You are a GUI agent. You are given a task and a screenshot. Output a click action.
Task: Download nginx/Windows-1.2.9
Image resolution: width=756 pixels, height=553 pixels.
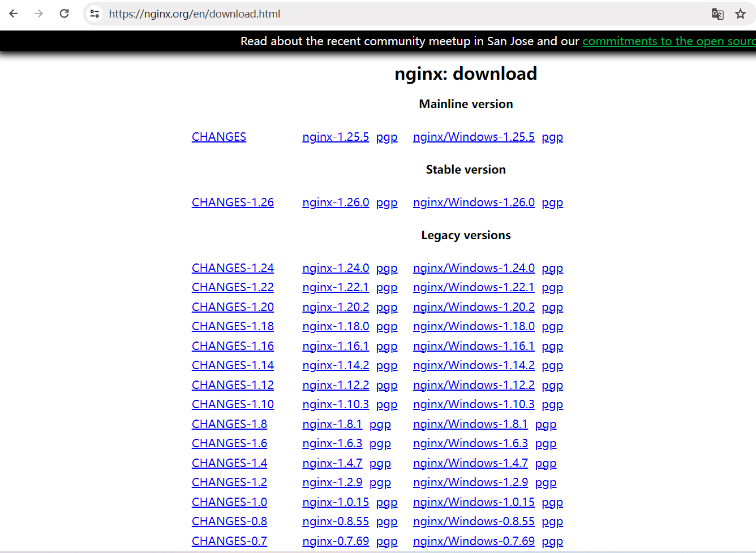(x=470, y=482)
